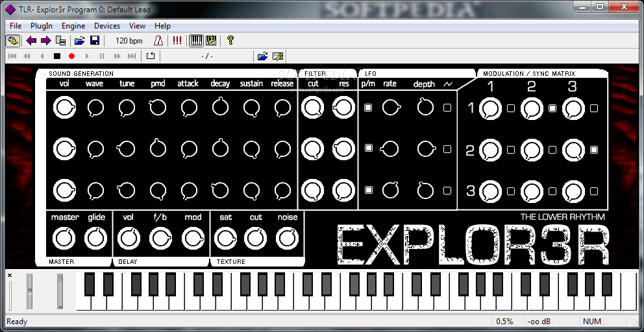Toggle the bottom-row LFO p/m checkbox
Viewport: 644px width, 332px height.
coord(368,189)
